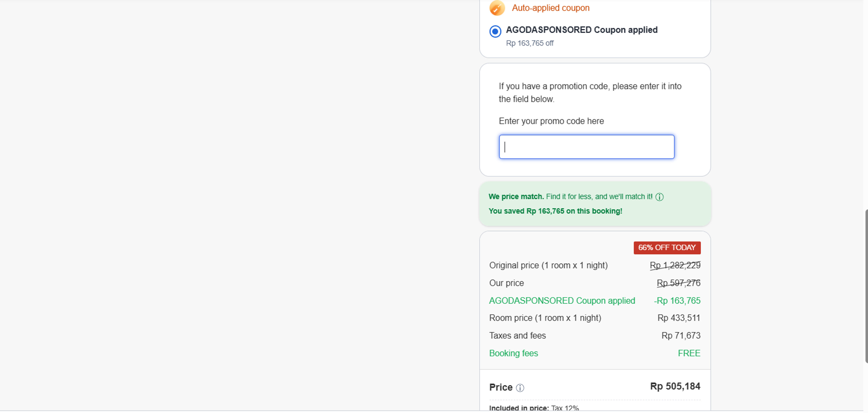Open the price match info icon
Screen dimensions: 868x413
659,197
